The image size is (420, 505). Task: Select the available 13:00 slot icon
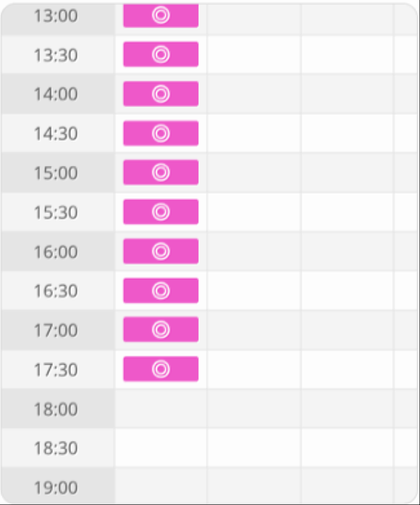coord(161,15)
